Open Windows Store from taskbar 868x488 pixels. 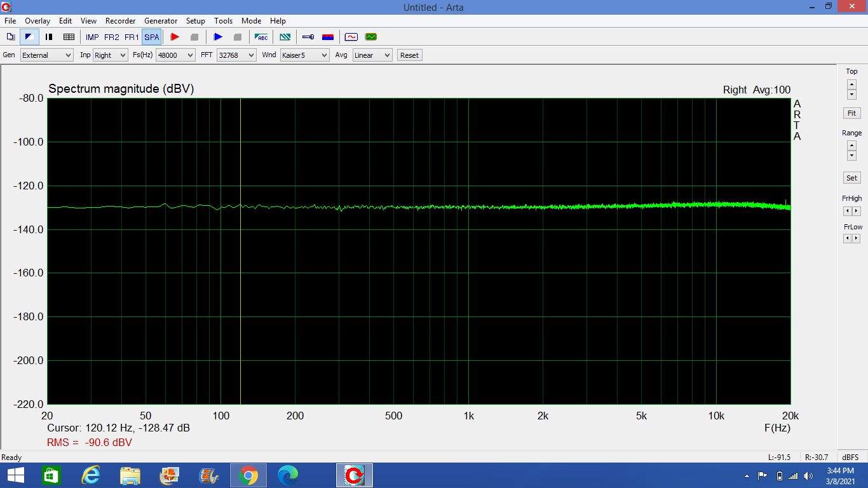51,475
